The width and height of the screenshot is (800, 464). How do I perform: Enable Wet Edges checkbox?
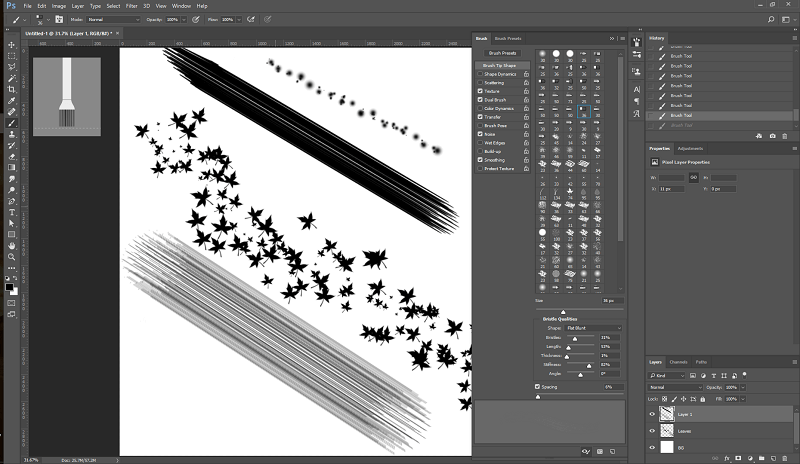(480, 142)
